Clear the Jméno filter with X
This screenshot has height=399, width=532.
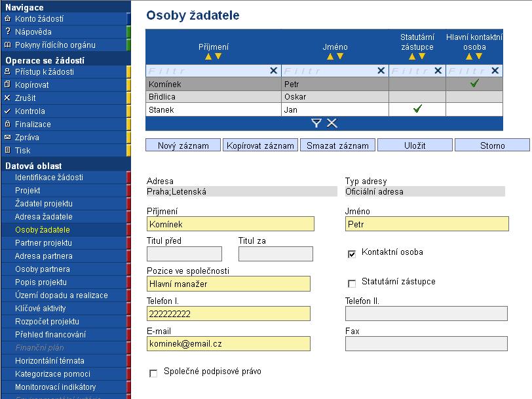coord(381,71)
